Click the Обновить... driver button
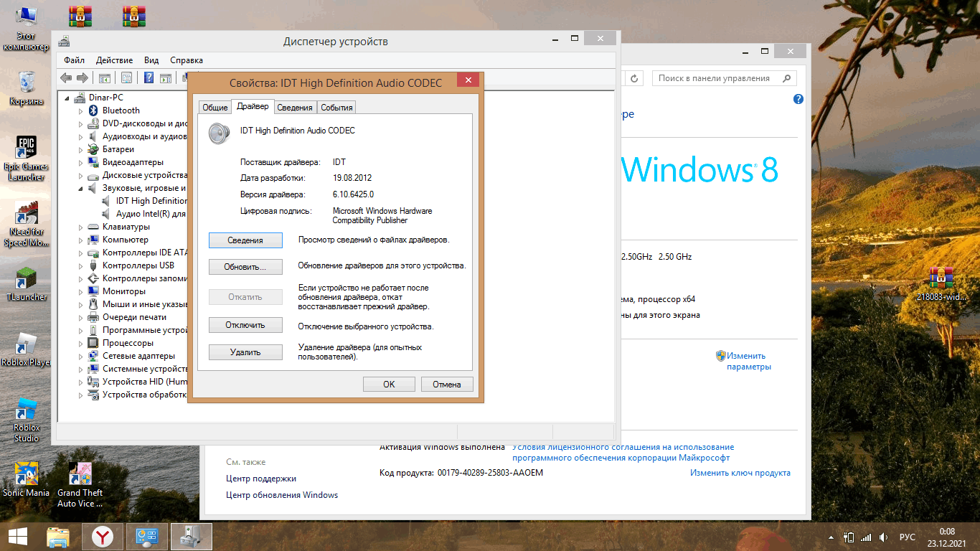This screenshot has width=980, height=551. tap(245, 267)
